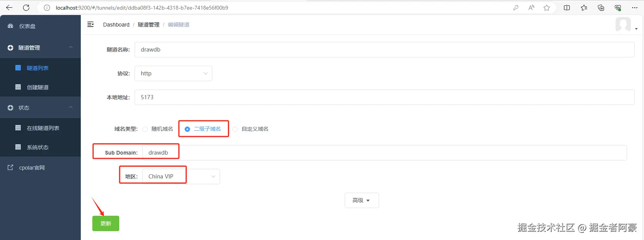The height and width of the screenshot is (240, 644).
Task: Click the 本地地址 input with 5173
Action: [x=385, y=97]
